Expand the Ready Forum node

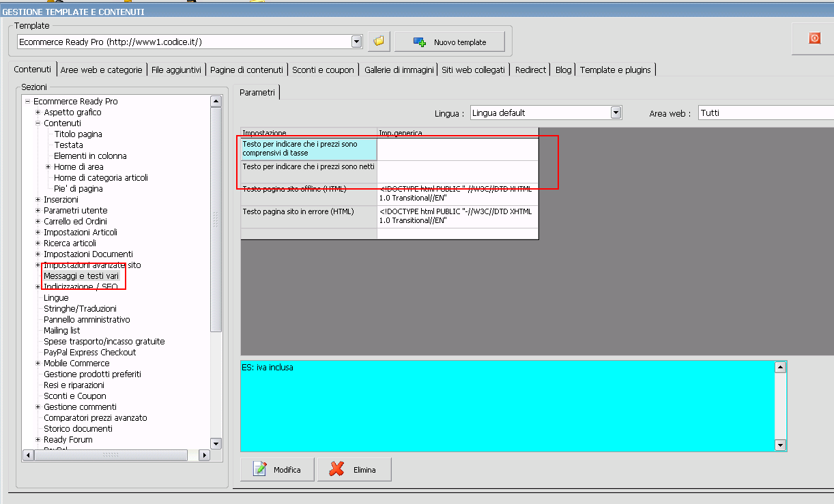38,439
